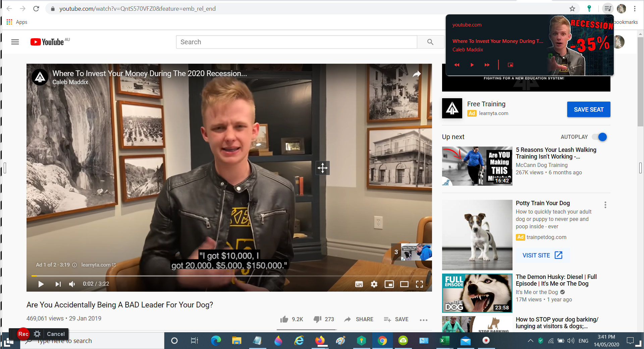644x349 pixels.
Task: Click the search magnifier button
Action: (x=430, y=42)
